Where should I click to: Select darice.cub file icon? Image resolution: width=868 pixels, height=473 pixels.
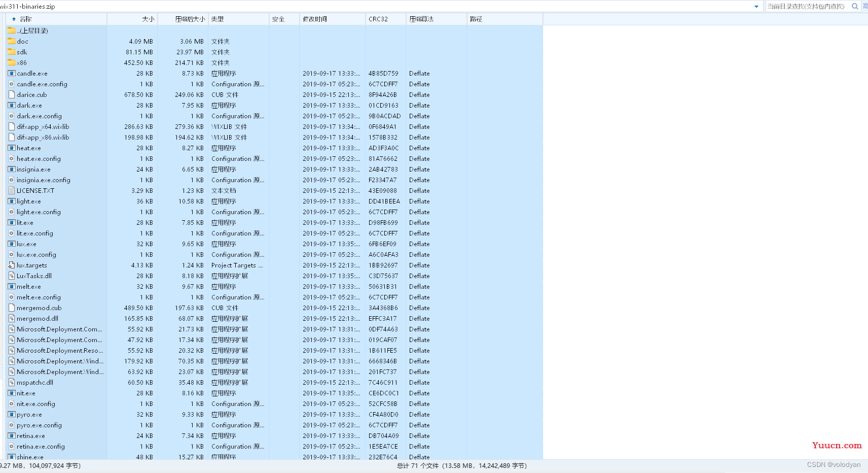click(12, 94)
